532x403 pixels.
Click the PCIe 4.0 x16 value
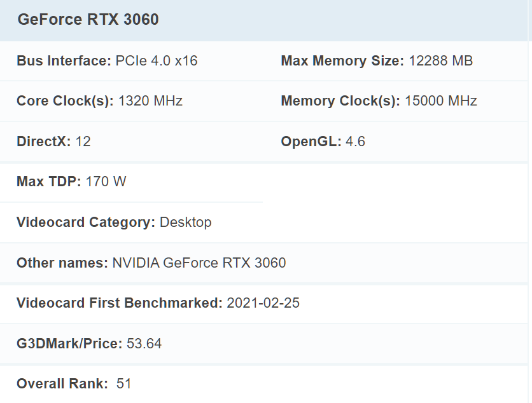(157, 60)
